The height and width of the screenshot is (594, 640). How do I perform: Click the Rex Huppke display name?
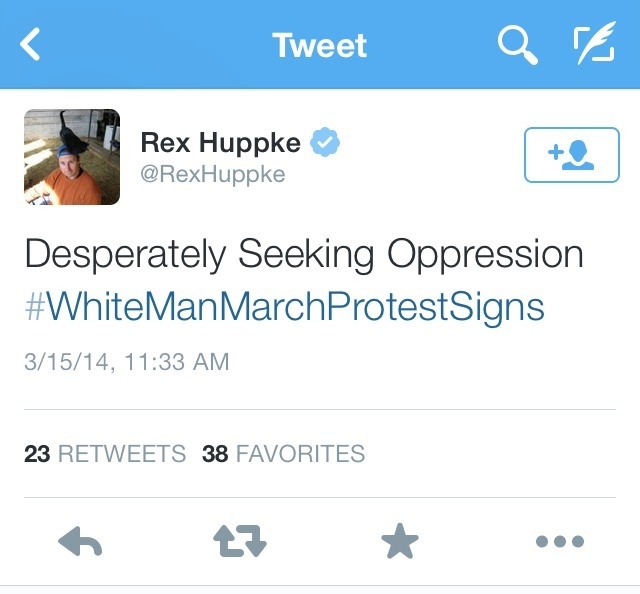coord(220,143)
